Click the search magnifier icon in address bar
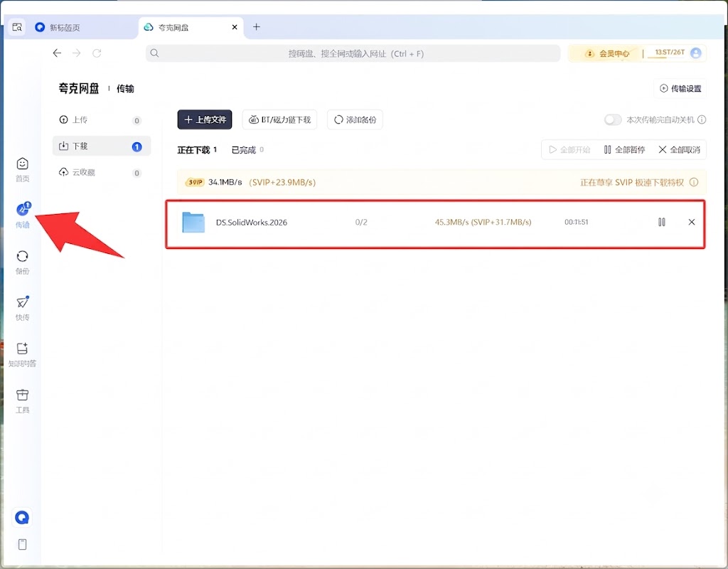The width and height of the screenshot is (728, 569). coord(154,53)
